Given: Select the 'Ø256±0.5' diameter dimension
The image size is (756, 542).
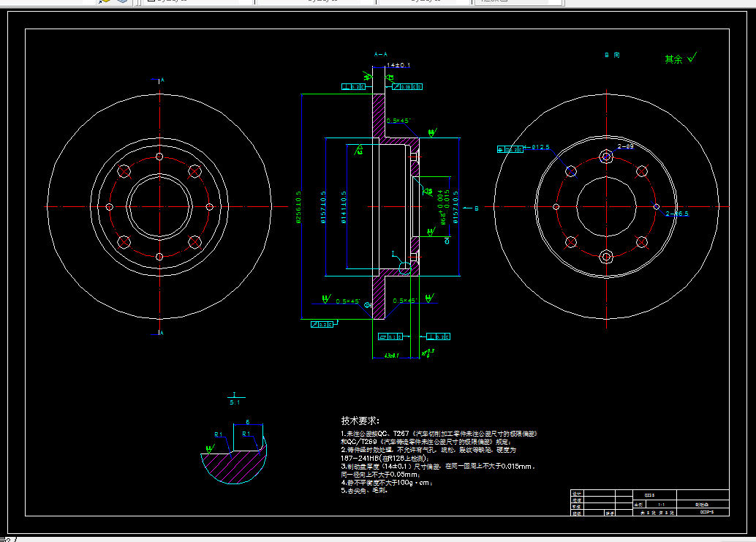Looking at the screenshot, I should [298, 207].
